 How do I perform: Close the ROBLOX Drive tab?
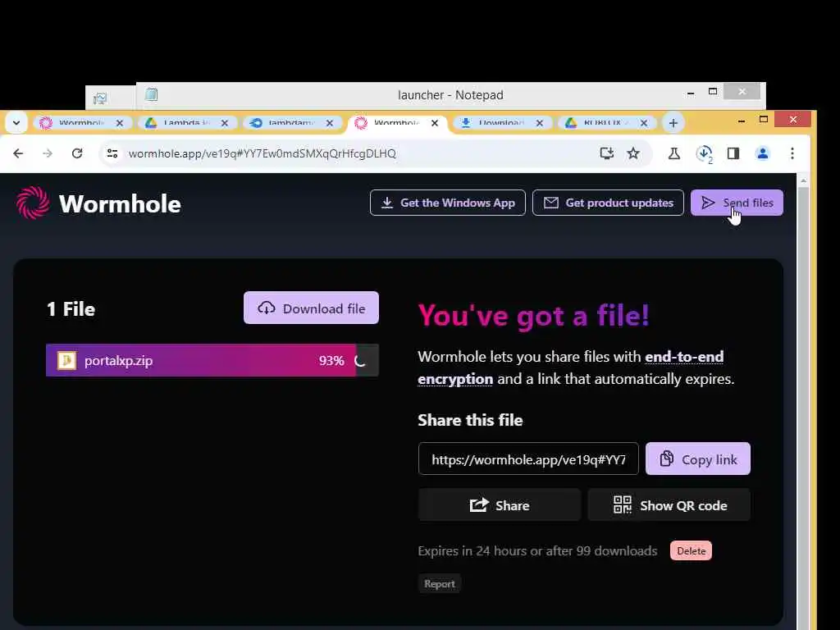pyautogui.click(x=644, y=123)
